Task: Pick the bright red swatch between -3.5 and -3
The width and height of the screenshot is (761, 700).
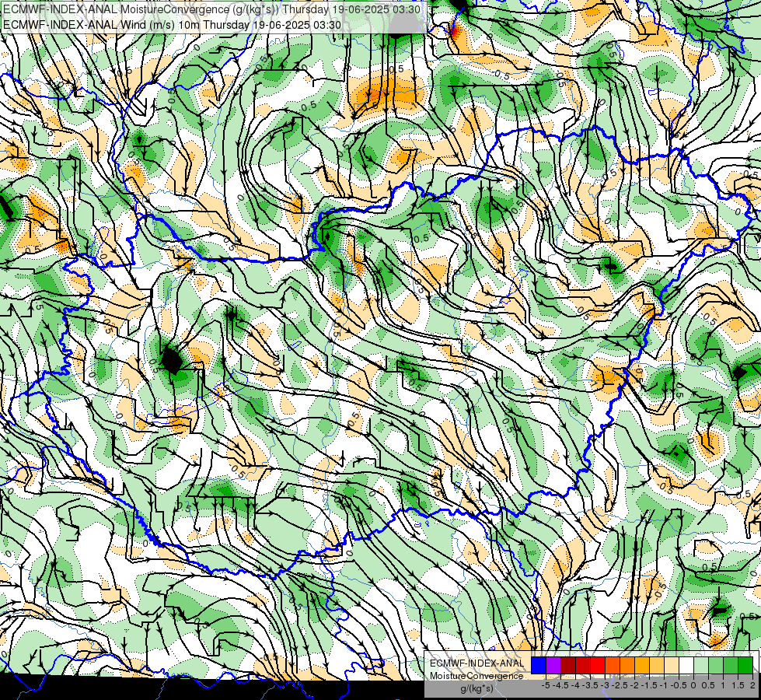Action: [598, 666]
